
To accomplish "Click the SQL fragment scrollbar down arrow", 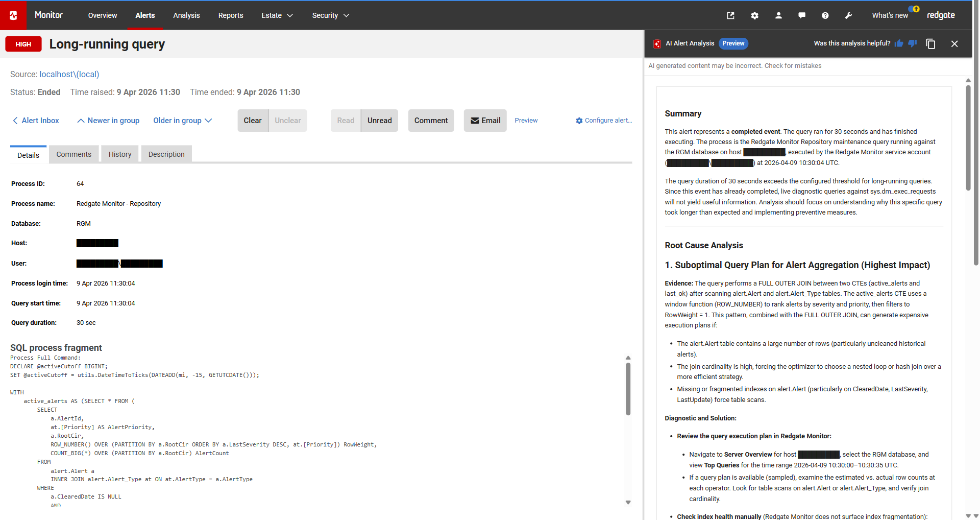I will pyautogui.click(x=628, y=503).
